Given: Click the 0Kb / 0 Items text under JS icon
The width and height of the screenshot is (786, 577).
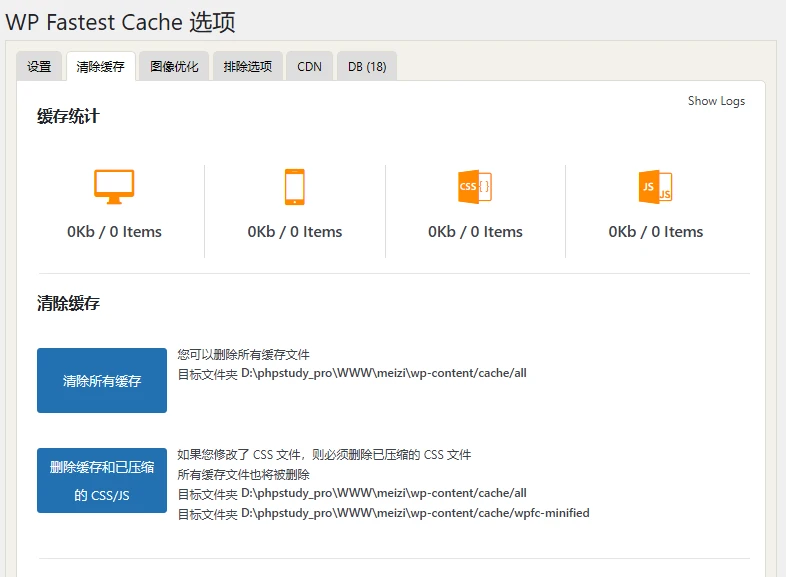Looking at the screenshot, I should pos(656,232).
